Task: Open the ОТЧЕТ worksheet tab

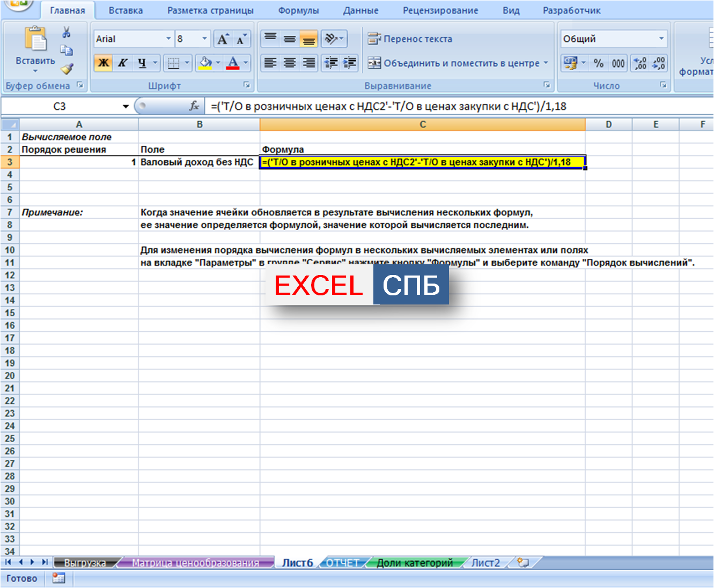Action: click(x=343, y=563)
